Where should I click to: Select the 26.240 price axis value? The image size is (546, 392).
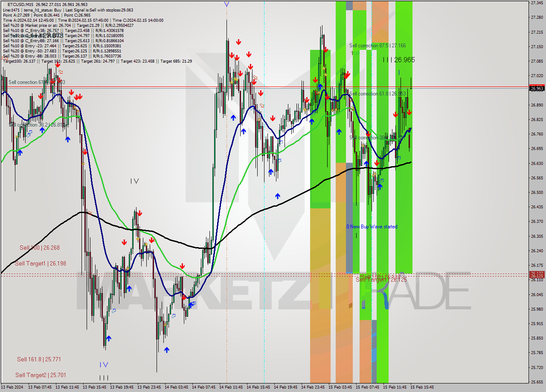(x=537, y=251)
